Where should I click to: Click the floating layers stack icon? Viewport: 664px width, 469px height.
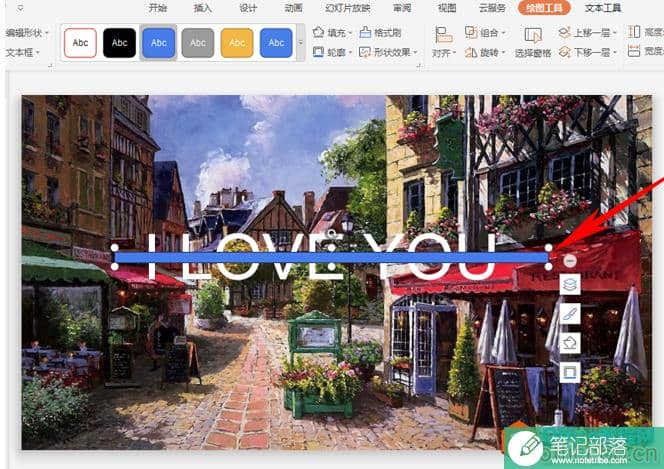pyautogui.click(x=570, y=285)
